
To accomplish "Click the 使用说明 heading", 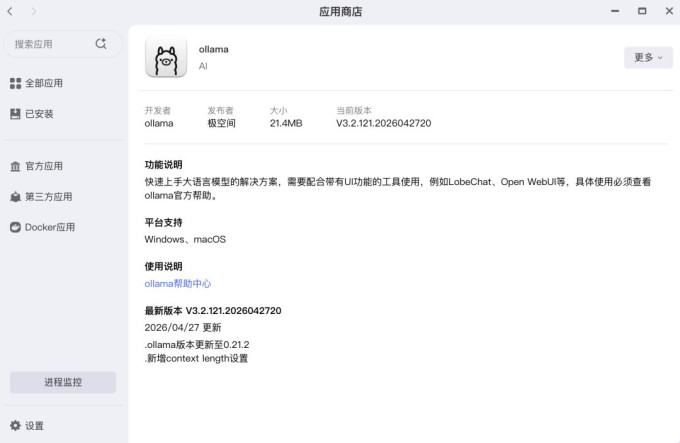I will tap(163, 267).
